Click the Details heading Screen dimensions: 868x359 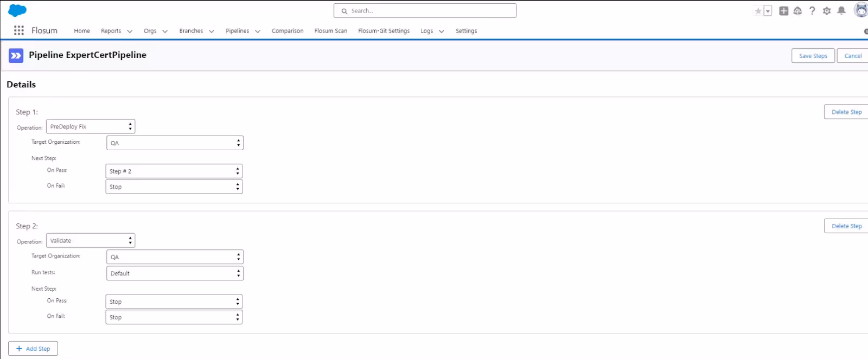pyautogui.click(x=21, y=85)
